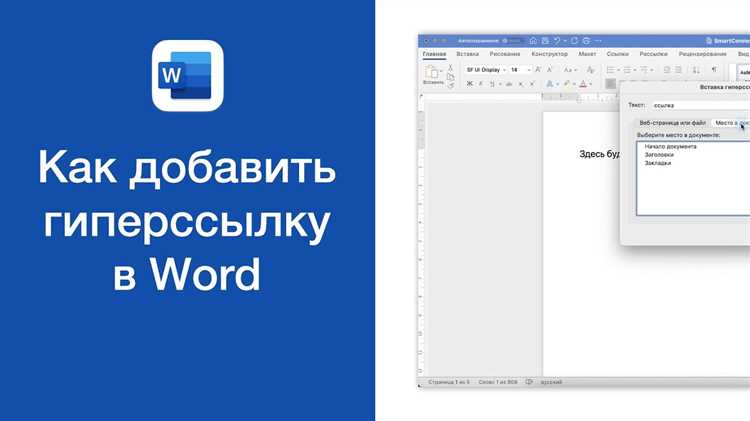
Task: Click the Sort icon
Action: click(x=696, y=70)
